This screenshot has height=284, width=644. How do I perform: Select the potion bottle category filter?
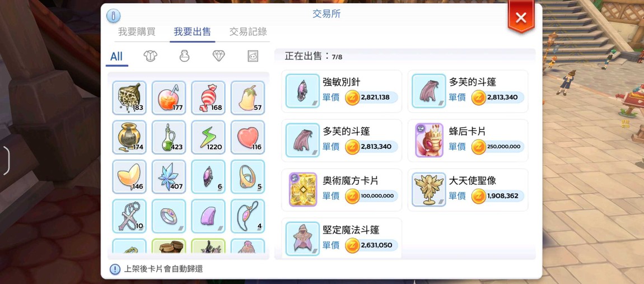[184, 57]
